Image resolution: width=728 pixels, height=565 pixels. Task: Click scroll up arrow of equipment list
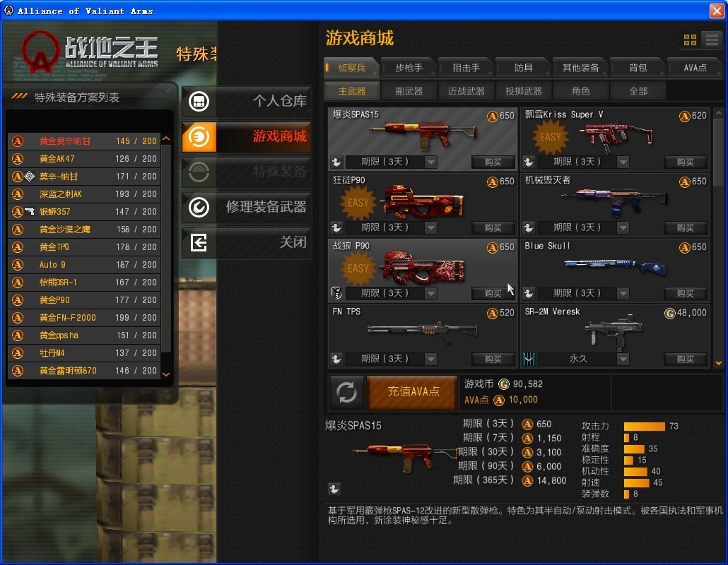[166, 138]
